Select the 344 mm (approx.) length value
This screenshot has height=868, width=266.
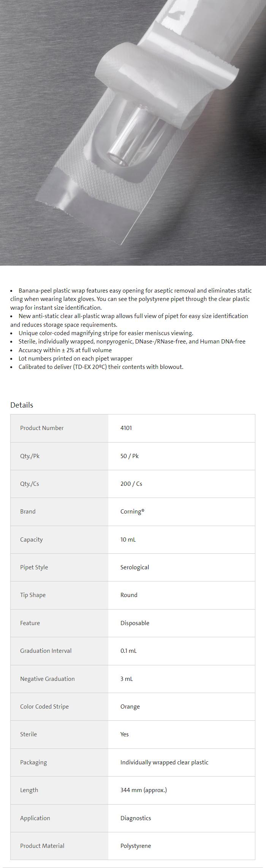tap(143, 790)
